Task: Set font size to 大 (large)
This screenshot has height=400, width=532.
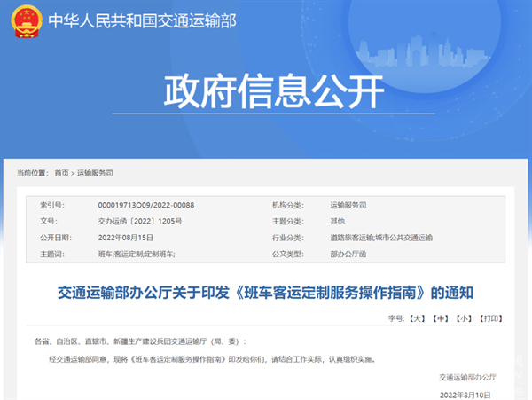Action: coord(417,318)
